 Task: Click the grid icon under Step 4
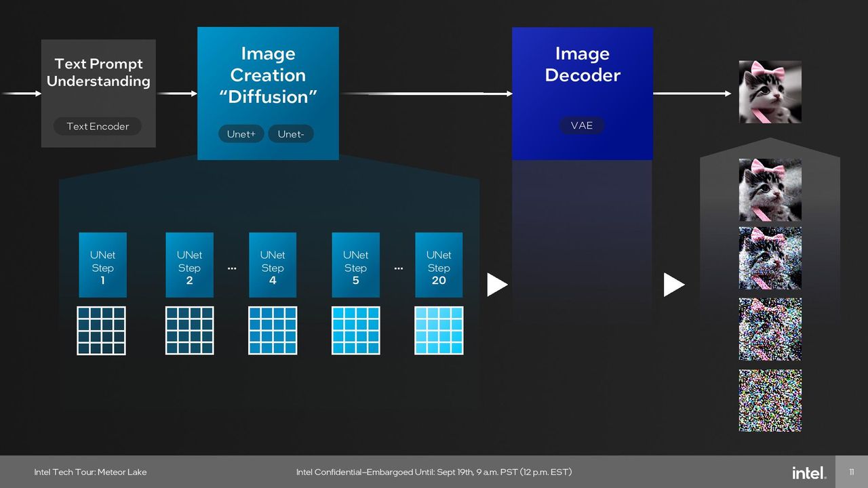pos(273,331)
